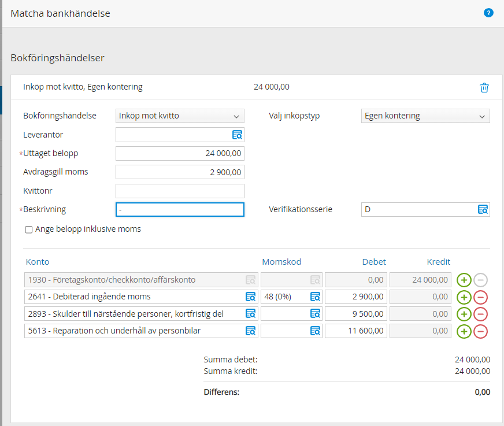Open lookup for Verifikationsserie field

click(483, 210)
